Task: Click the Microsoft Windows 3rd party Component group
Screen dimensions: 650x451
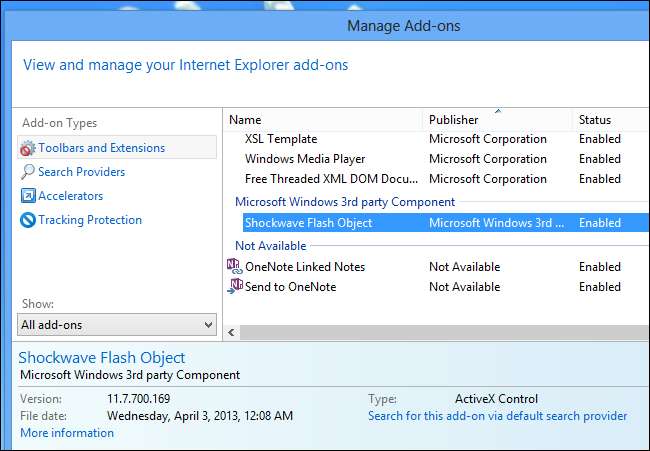Action: tap(345, 202)
